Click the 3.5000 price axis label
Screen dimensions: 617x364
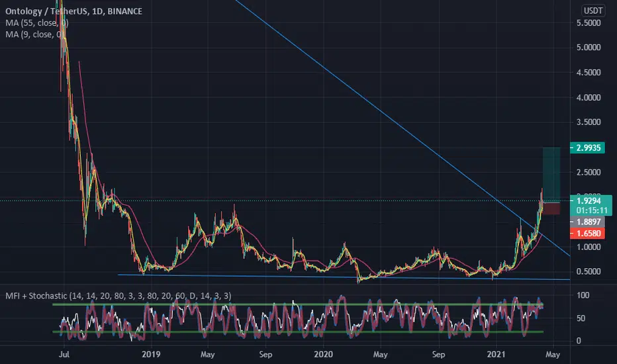click(589, 122)
